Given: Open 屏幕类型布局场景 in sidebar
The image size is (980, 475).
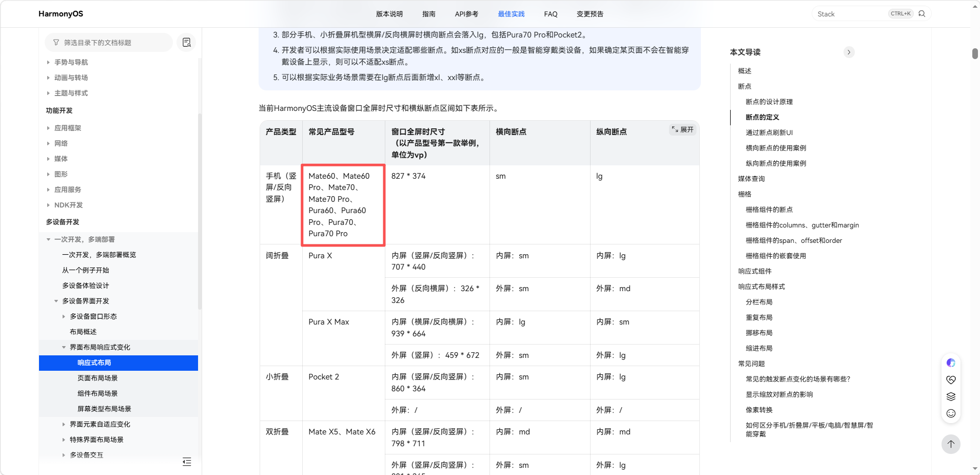Looking at the screenshot, I should pyautogui.click(x=104, y=409).
